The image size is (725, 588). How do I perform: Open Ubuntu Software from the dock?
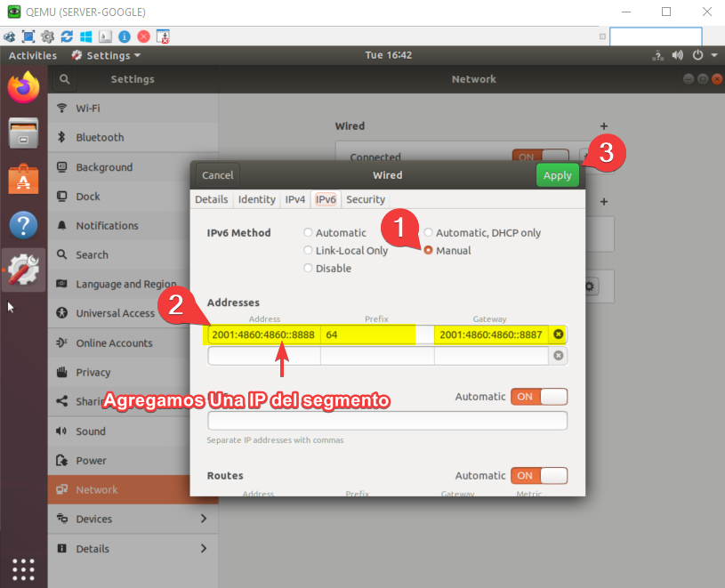(24, 179)
